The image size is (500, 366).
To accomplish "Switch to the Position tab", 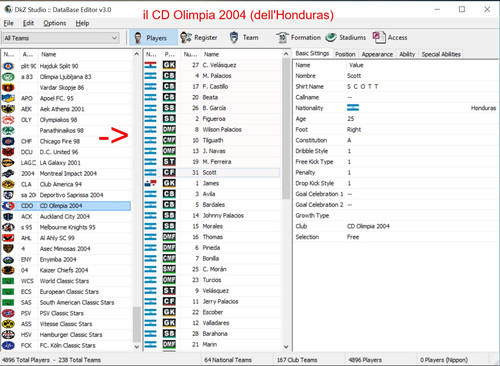I will [345, 54].
